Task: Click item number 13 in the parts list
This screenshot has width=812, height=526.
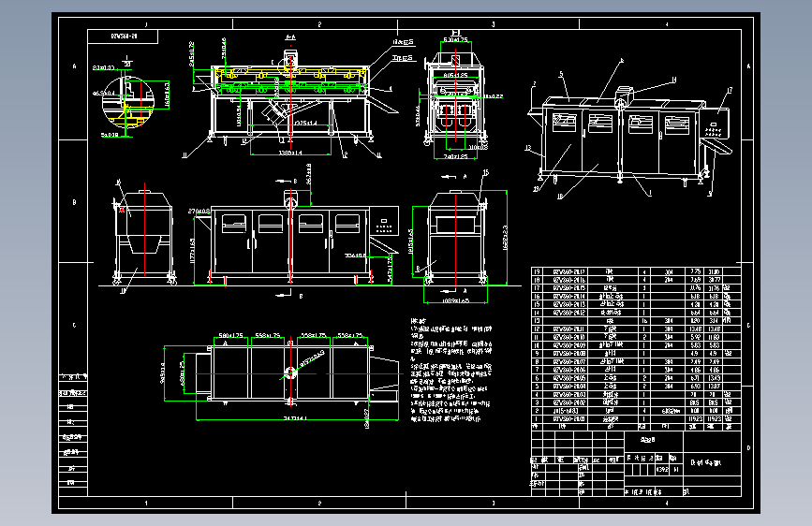Action: 537,321
